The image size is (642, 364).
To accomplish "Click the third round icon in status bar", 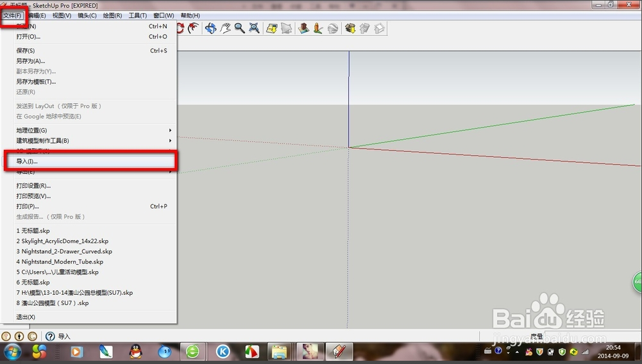I will 32,336.
